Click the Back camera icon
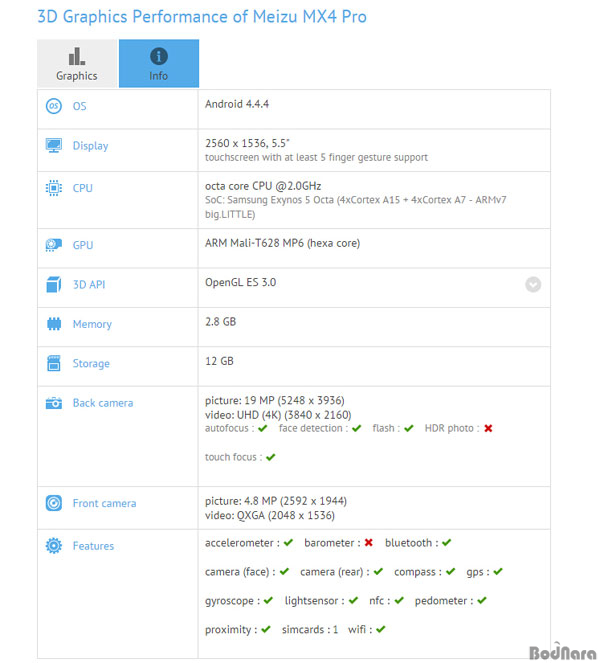This screenshot has width=600, height=663. [x=54, y=403]
